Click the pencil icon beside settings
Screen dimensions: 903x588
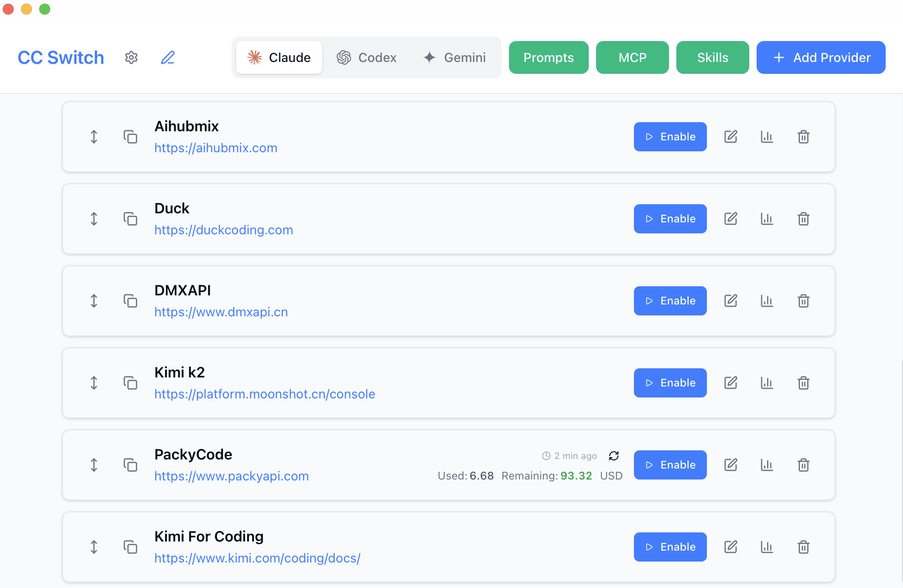pyautogui.click(x=168, y=57)
